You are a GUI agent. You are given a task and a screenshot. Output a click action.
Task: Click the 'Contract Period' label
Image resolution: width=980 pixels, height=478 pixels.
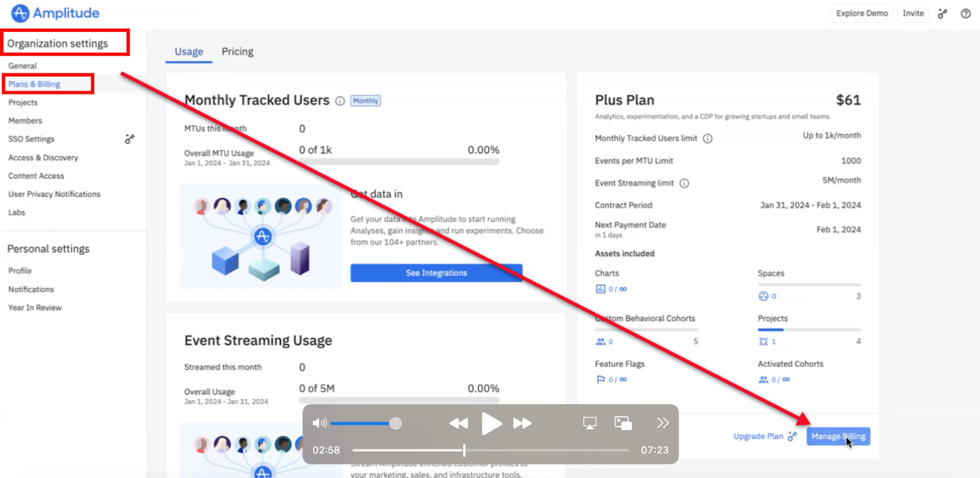(x=624, y=205)
